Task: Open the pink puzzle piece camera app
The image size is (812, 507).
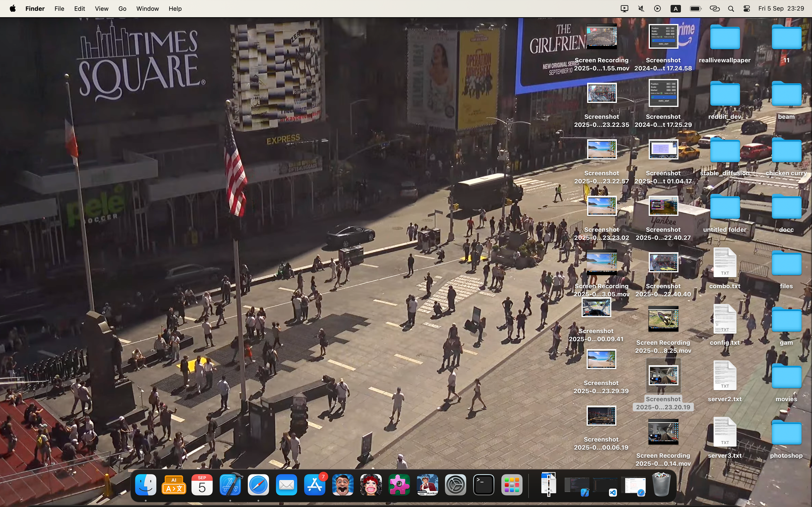Action: tap(399, 484)
